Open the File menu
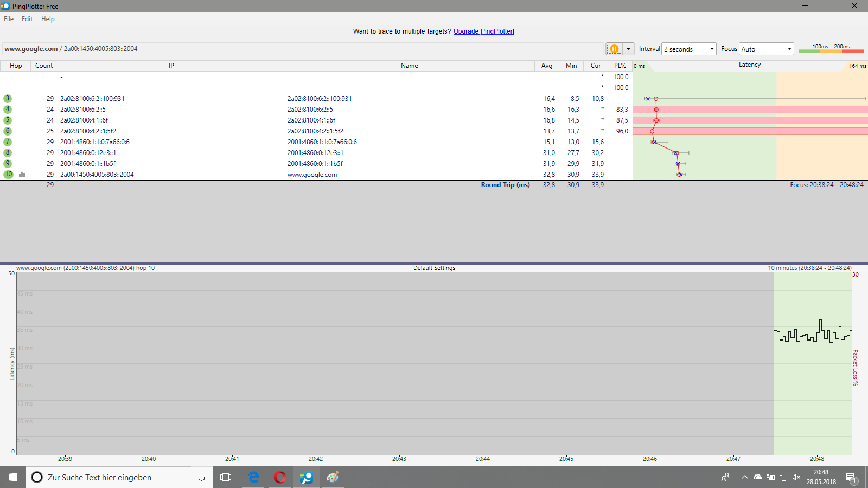This screenshot has width=868, height=488. coord(9,19)
